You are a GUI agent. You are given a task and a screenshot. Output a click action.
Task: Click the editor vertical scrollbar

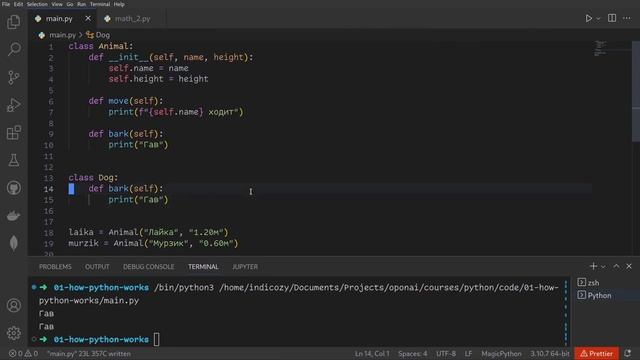point(636,91)
